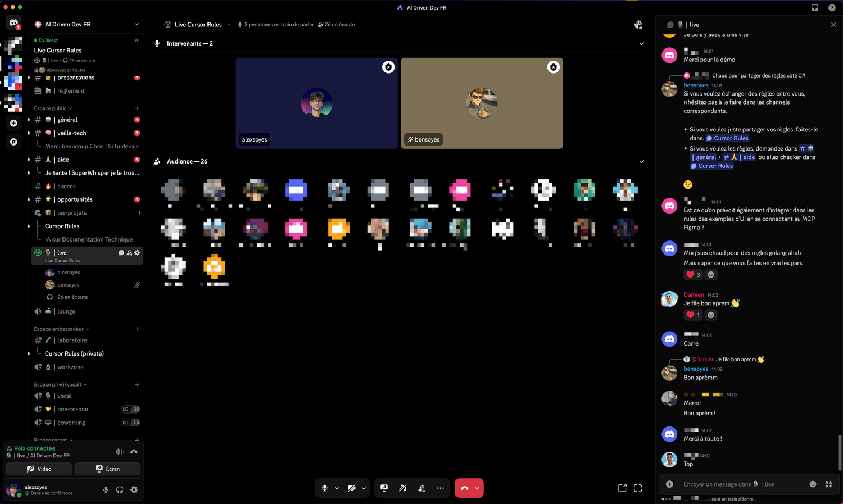
Task: Open chat icon on the live channel row
Action: coord(121,253)
